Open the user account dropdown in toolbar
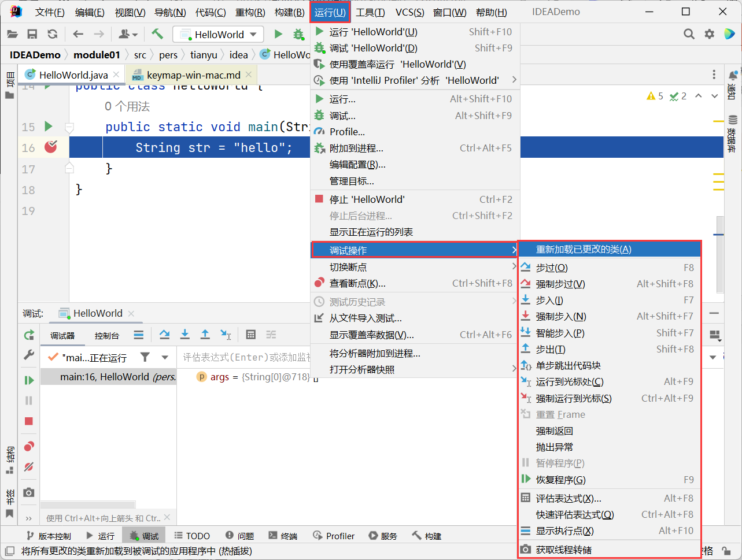Screen dimensions: 742x560 coord(128,34)
